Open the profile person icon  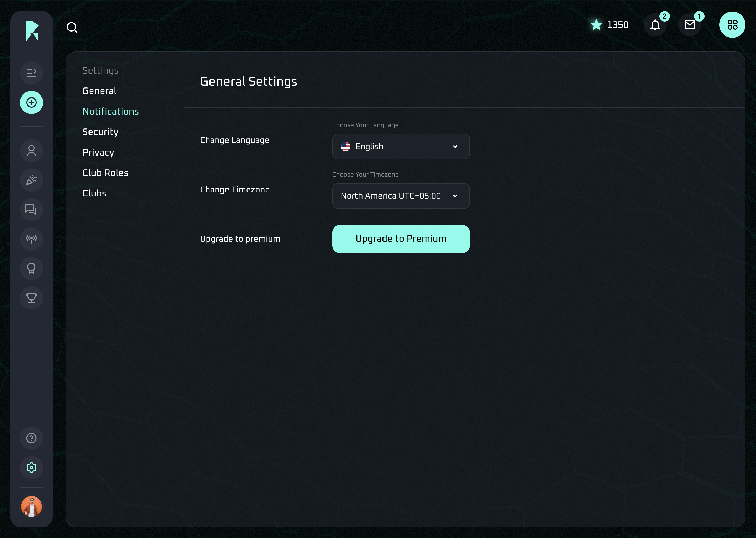(x=31, y=151)
